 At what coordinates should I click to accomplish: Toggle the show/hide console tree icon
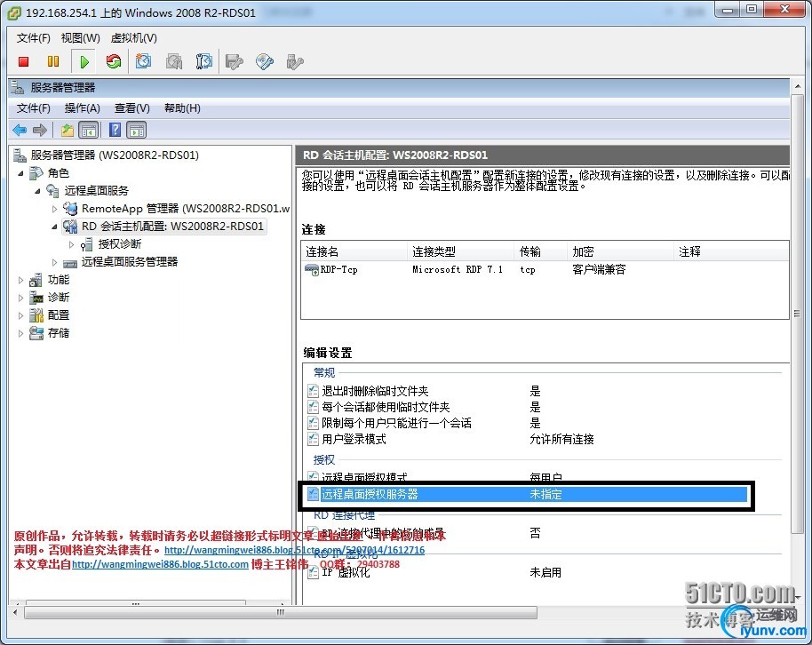pyautogui.click(x=89, y=130)
